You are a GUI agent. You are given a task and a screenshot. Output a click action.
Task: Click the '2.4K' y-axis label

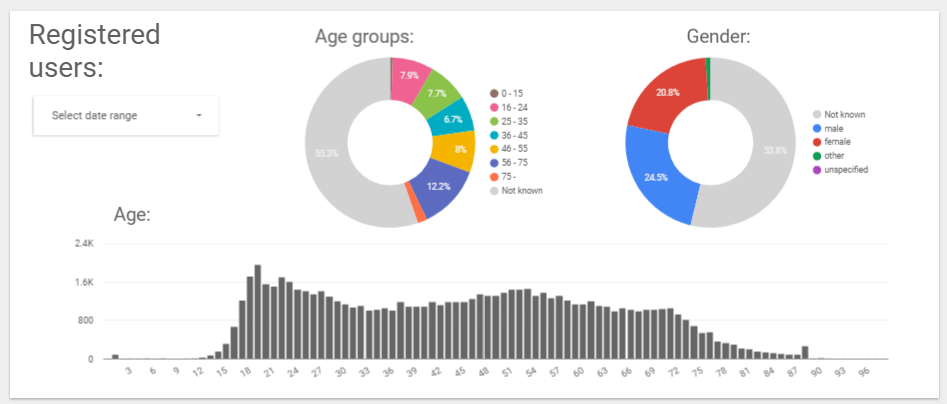(84, 243)
